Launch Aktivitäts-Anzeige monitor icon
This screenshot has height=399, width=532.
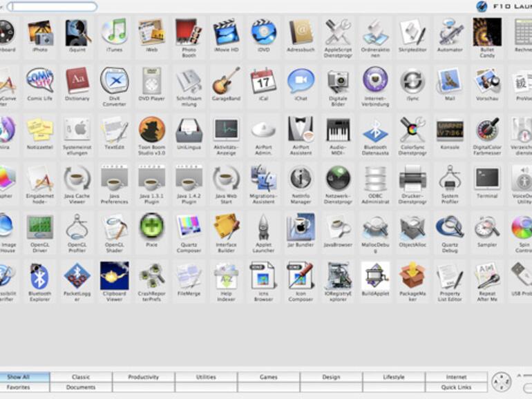coord(227,130)
